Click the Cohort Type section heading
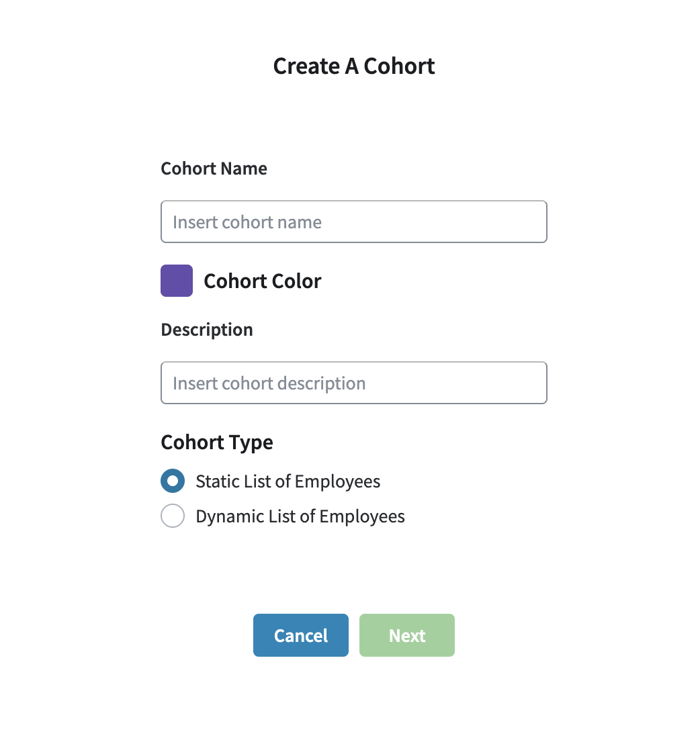The height and width of the screenshot is (744, 700). [x=217, y=443]
